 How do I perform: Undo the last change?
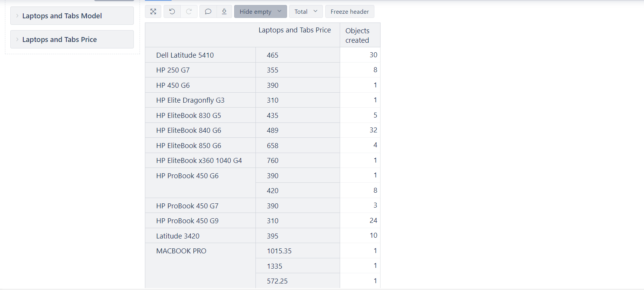(x=172, y=11)
